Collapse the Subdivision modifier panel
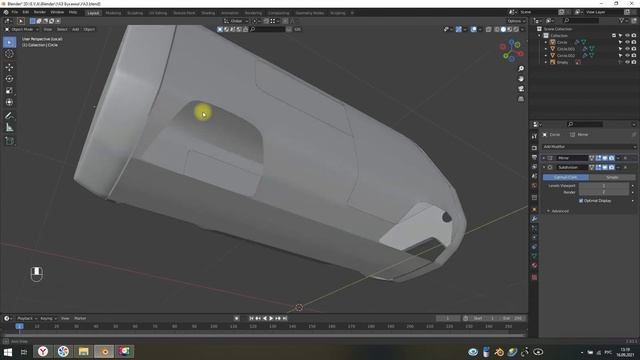Viewport: 640px width, 360px height. [544, 167]
